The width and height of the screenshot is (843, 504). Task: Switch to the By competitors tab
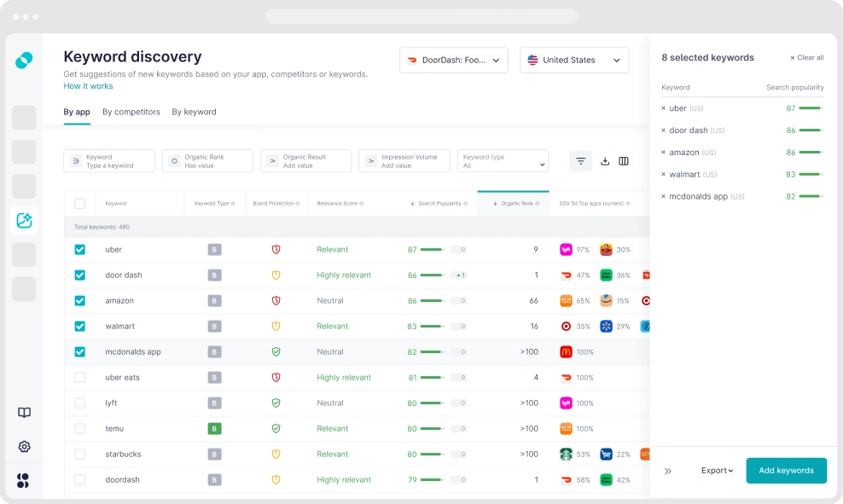pyautogui.click(x=131, y=112)
